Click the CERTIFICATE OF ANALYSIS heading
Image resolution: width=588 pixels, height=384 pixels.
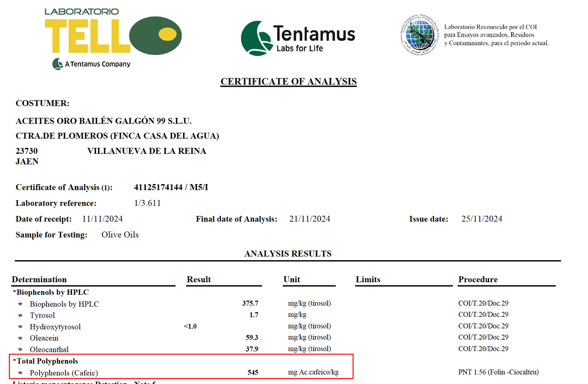coord(288,81)
